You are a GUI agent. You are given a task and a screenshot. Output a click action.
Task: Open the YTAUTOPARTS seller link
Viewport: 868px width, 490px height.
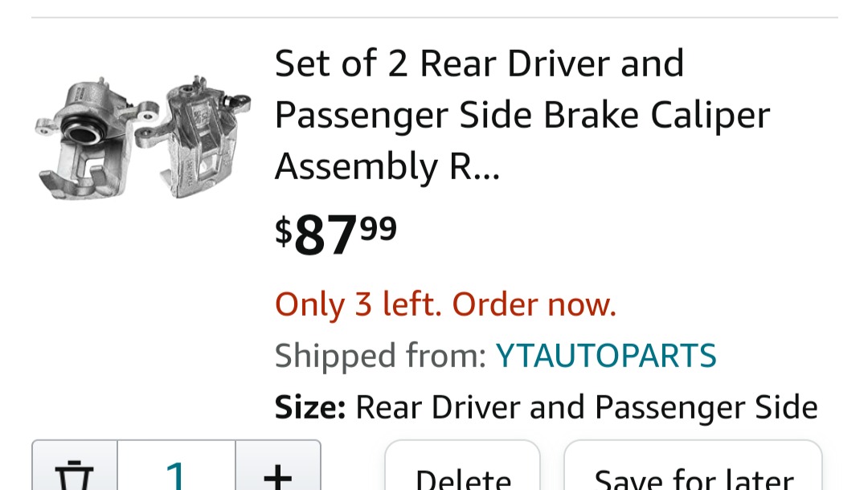[x=606, y=356]
